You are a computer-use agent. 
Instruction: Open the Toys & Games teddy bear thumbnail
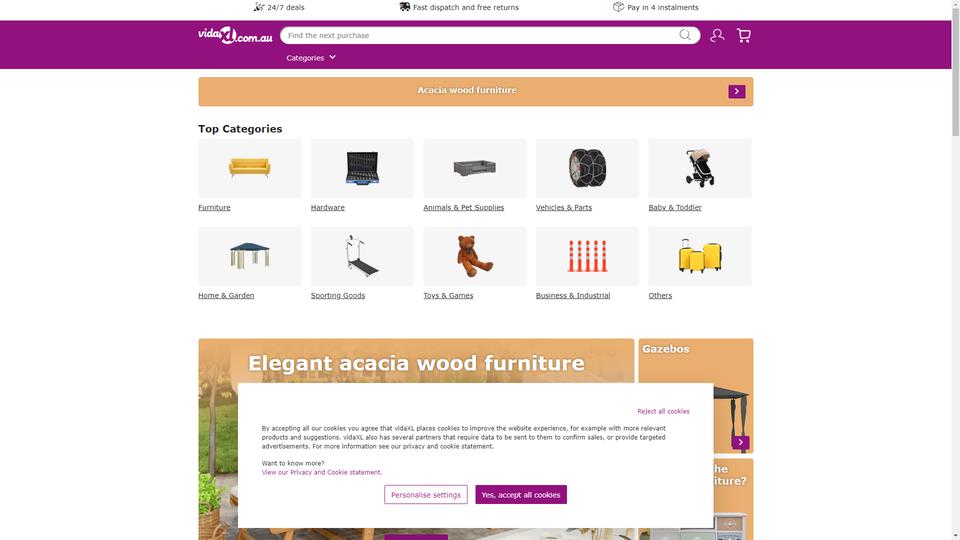[x=474, y=256]
